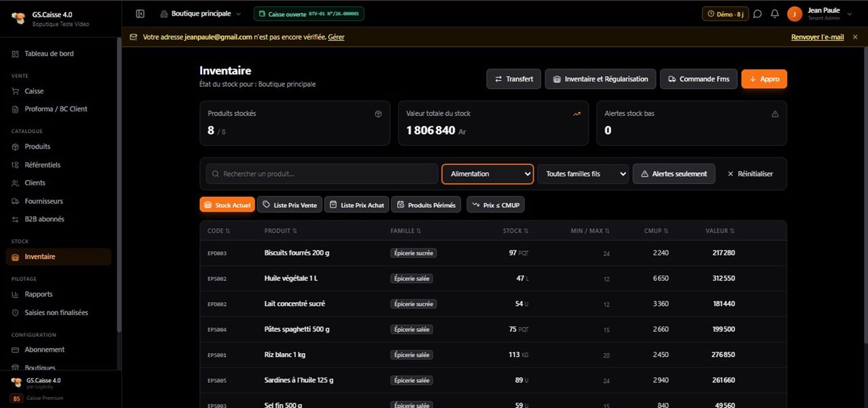868x408 pixels.
Task: Dismiss the email verification banner
Action: [x=855, y=37]
